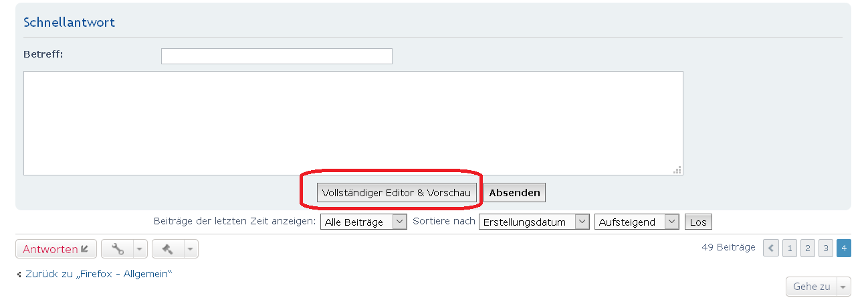Expand the topic tools dropdown arrow
Viewport: 868px width, 298px height.
(x=140, y=249)
